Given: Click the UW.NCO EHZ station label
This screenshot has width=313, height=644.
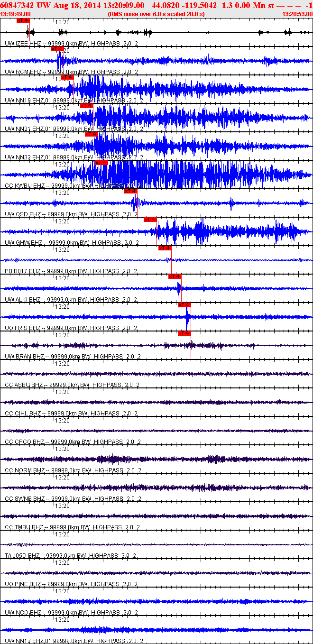Looking at the screenshot, I should click(23, 612).
